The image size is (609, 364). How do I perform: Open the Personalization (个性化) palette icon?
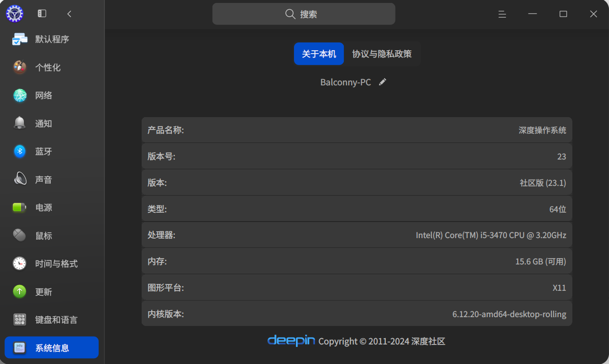coord(20,67)
